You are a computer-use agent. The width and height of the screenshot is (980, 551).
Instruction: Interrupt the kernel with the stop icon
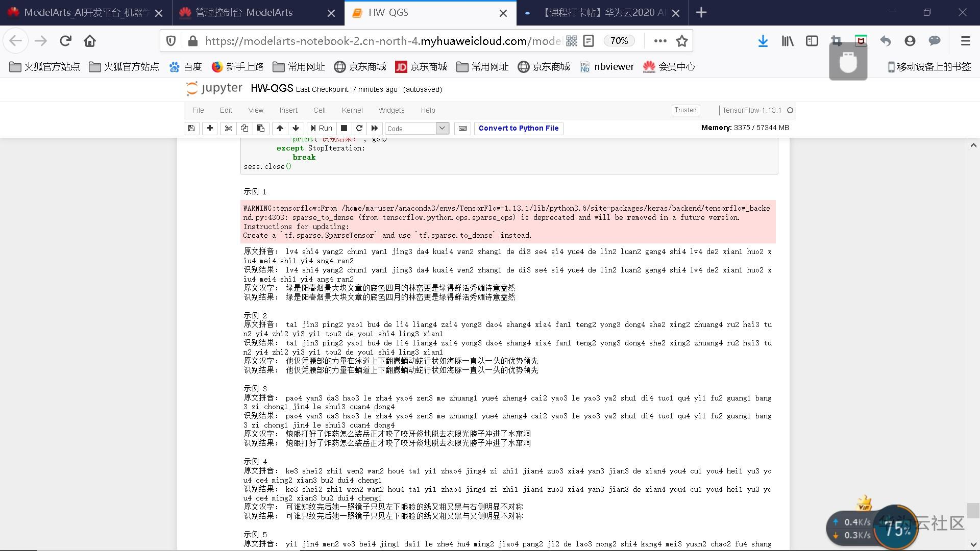point(344,128)
